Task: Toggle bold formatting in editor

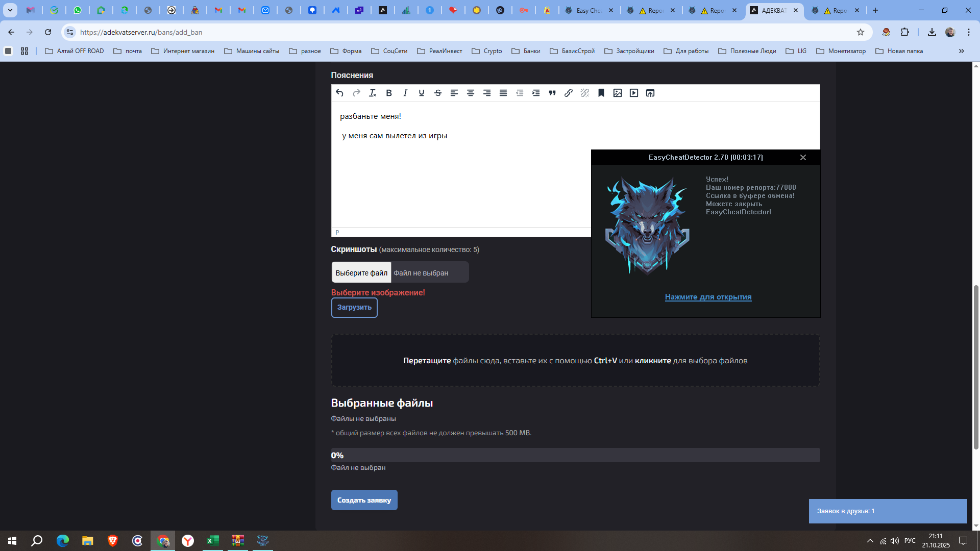Action: click(389, 93)
